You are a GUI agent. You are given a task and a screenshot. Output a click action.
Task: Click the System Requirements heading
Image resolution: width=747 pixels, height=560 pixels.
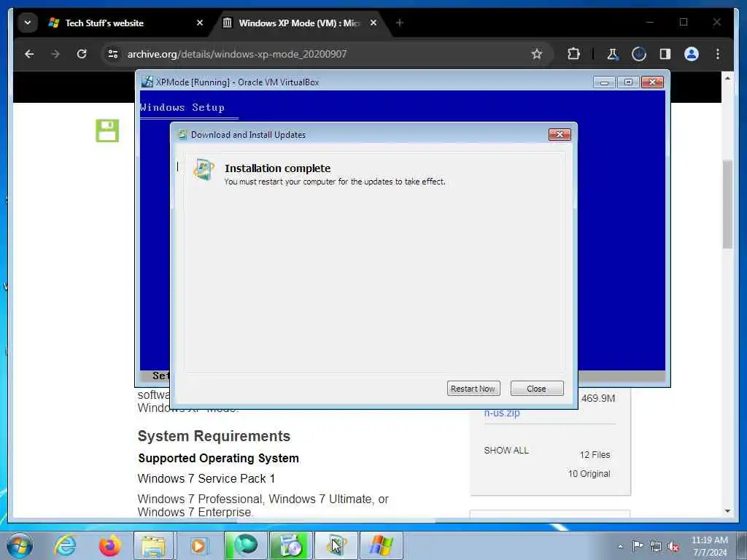click(x=214, y=436)
